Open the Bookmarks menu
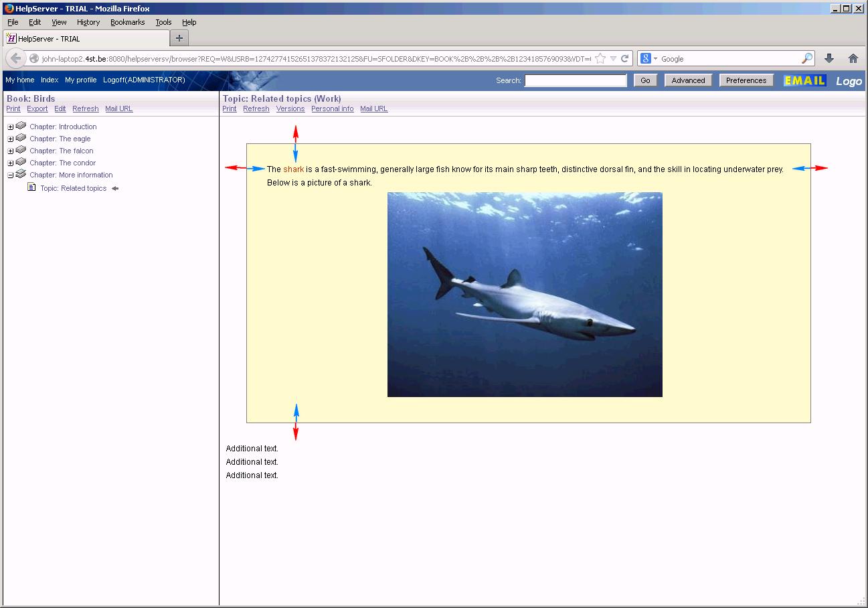This screenshot has width=868, height=608. tap(127, 22)
